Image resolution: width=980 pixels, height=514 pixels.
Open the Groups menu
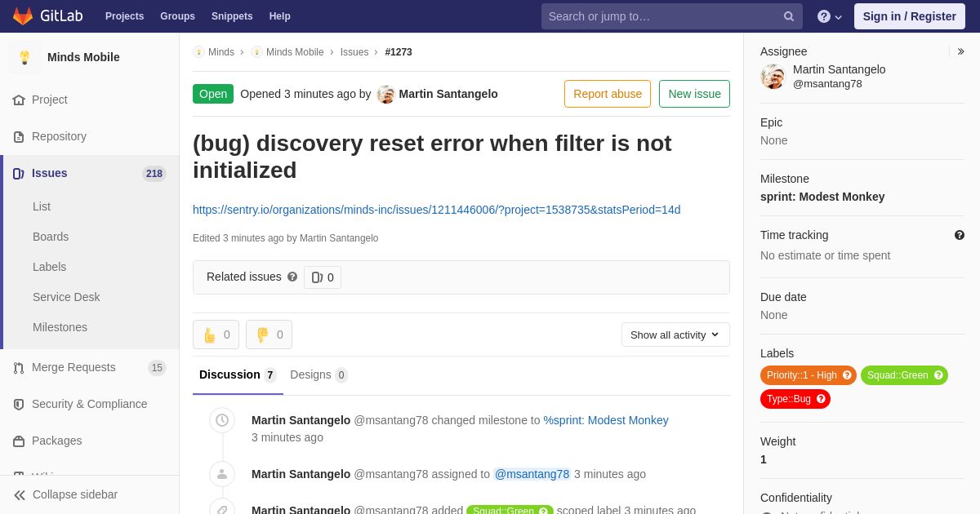click(x=177, y=16)
